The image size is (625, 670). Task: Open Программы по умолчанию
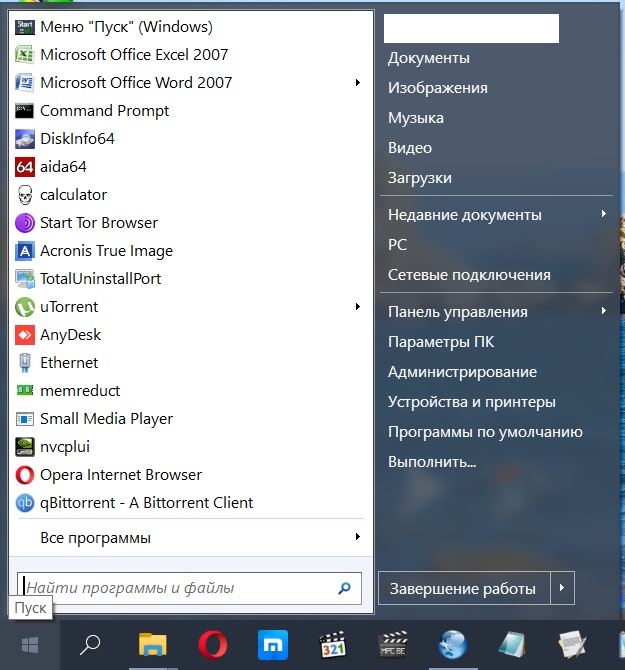coord(485,432)
